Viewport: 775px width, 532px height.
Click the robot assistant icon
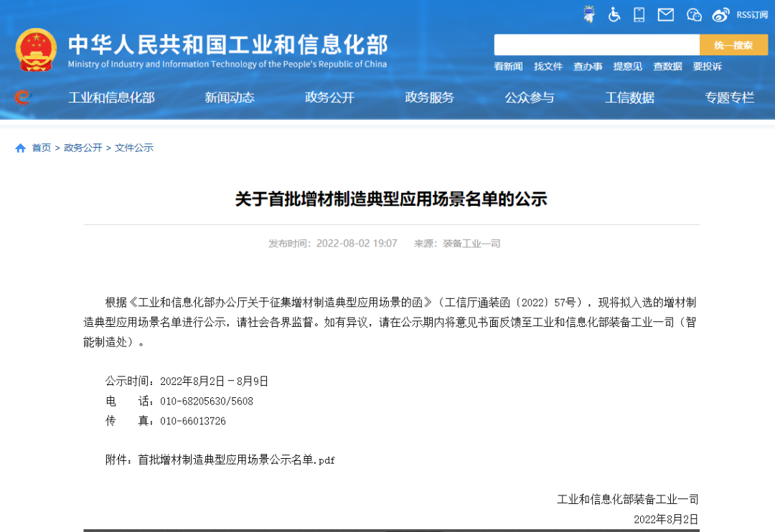(588, 14)
